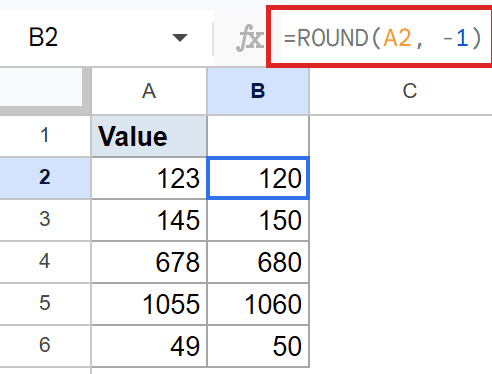Click the Name box showing B2

pyautogui.click(x=107, y=38)
